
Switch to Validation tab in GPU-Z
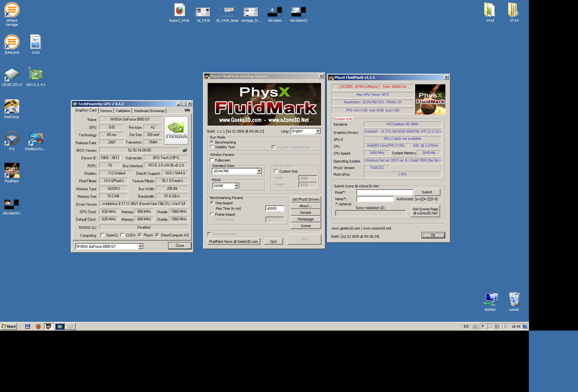123,111
